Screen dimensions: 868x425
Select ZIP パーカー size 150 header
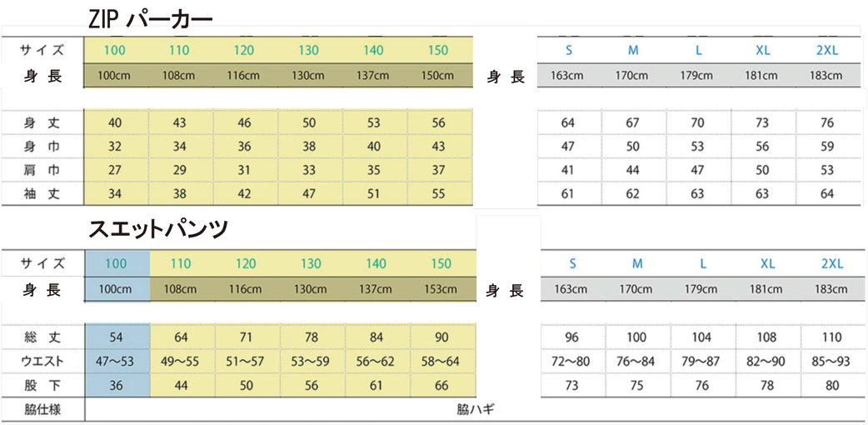(x=438, y=51)
